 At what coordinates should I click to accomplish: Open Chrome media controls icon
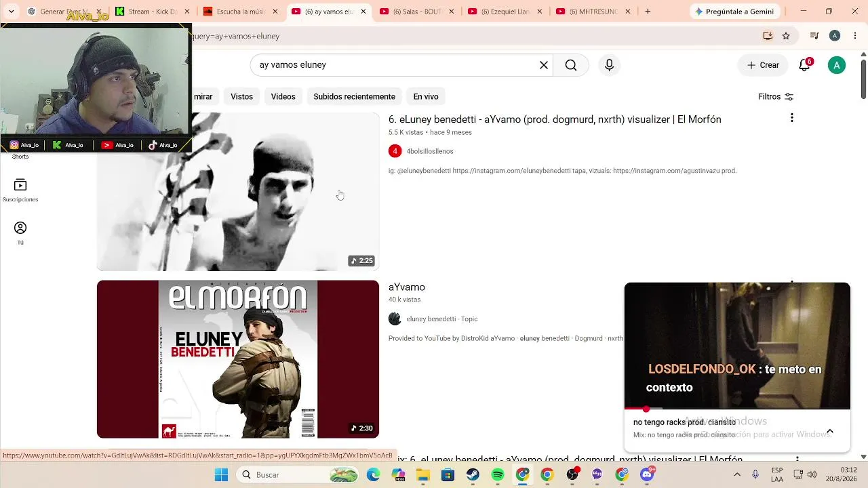[x=814, y=36]
